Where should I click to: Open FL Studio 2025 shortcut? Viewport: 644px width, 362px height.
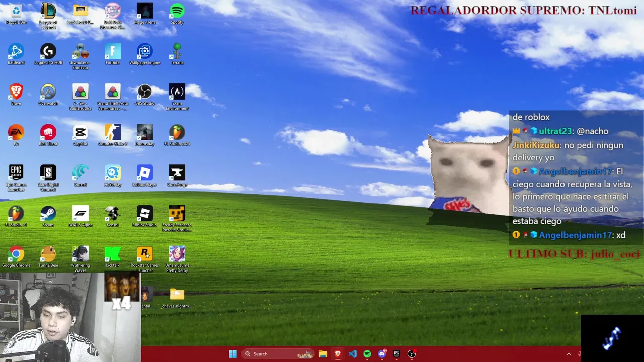pos(177,135)
